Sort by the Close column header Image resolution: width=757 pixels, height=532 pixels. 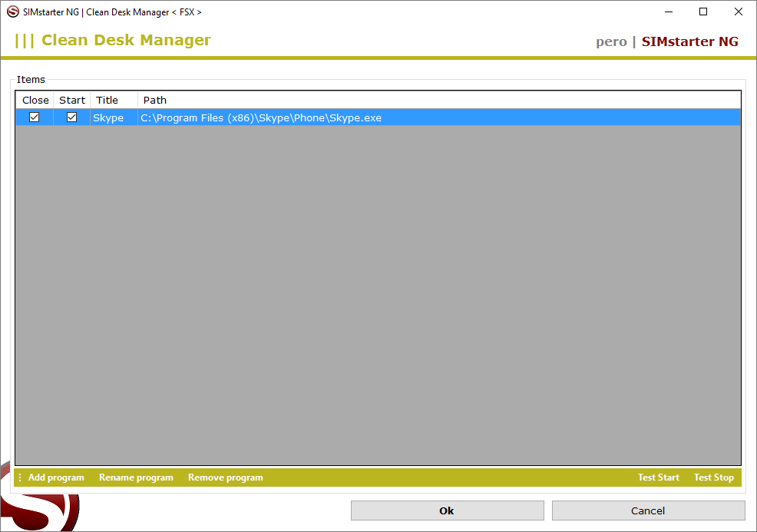coord(35,100)
